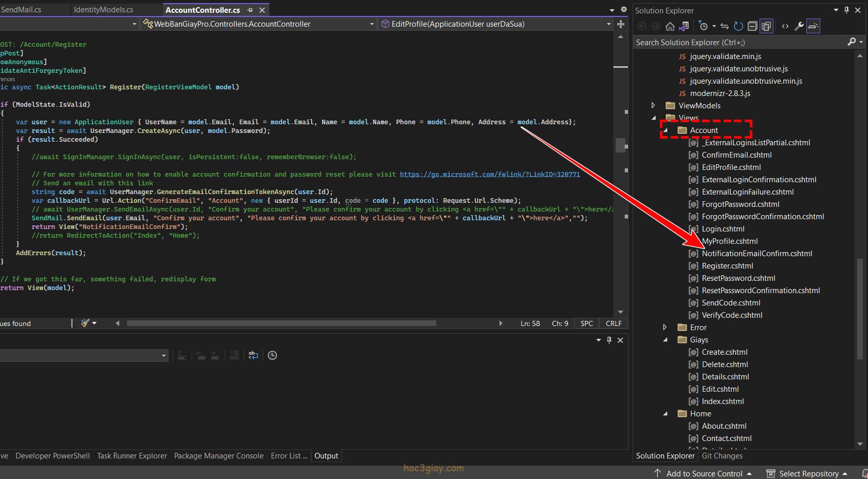The width and height of the screenshot is (868, 479).
Task: Click the Collapse All icon in Solution Explorer
Action: click(752, 26)
